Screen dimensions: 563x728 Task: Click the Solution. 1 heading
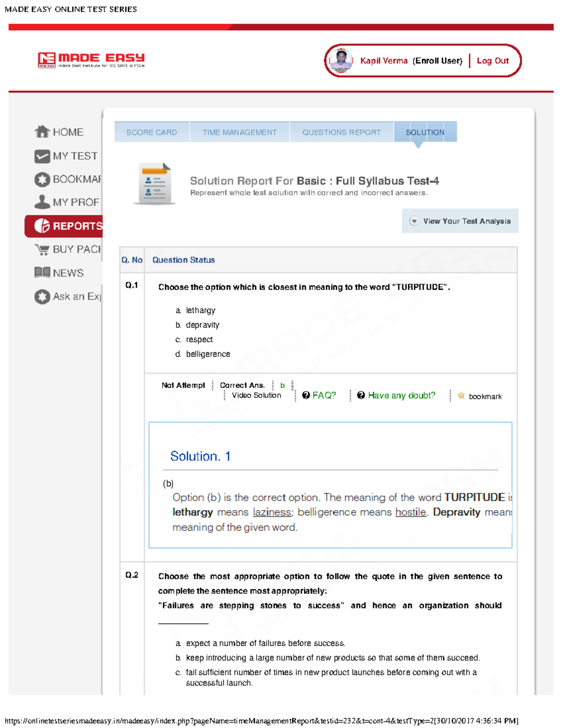200,456
